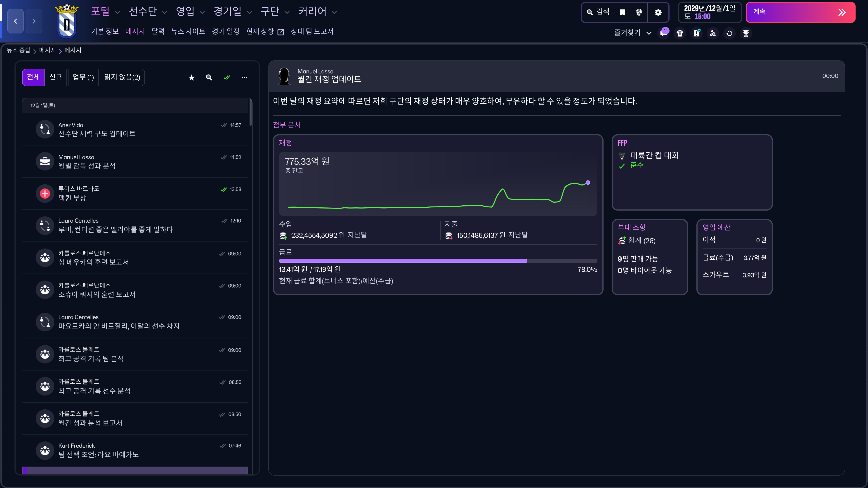Select the 읽지 않음(2) filter
The height and width of the screenshot is (488, 868).
[x=122, y=77]
